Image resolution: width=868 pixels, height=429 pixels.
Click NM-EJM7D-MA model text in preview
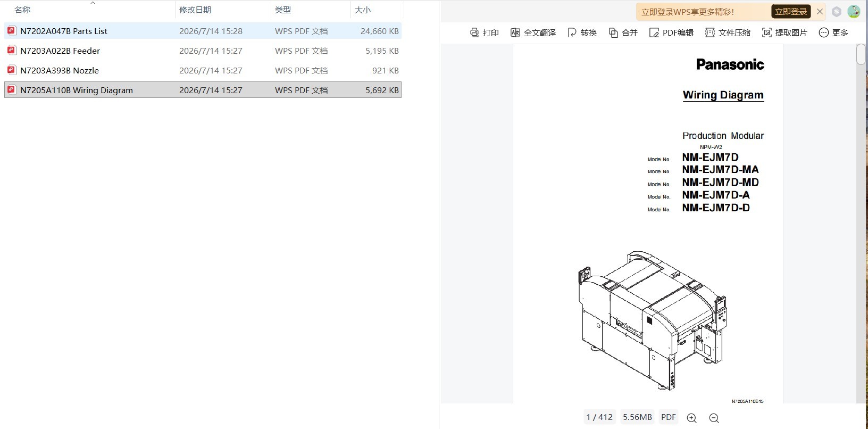coord(721,169)
